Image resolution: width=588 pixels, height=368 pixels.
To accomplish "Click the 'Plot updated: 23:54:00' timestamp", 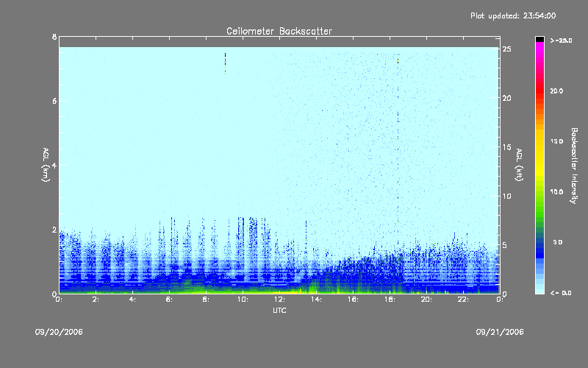I will coord(513,15).
